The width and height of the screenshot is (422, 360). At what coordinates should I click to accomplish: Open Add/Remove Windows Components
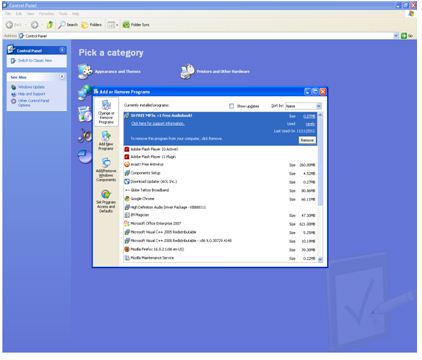point(106,170)
